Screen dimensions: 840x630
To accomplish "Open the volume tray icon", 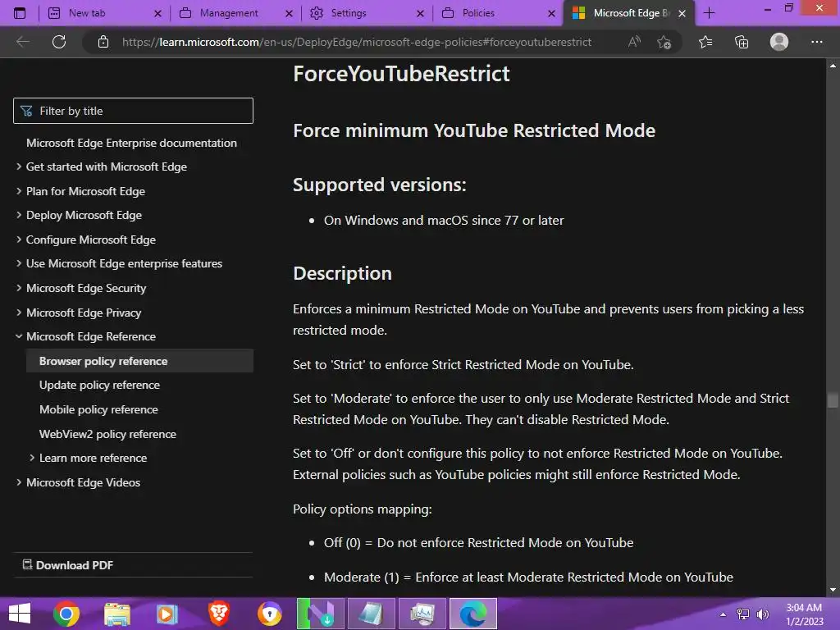I will tap(763, 614).
